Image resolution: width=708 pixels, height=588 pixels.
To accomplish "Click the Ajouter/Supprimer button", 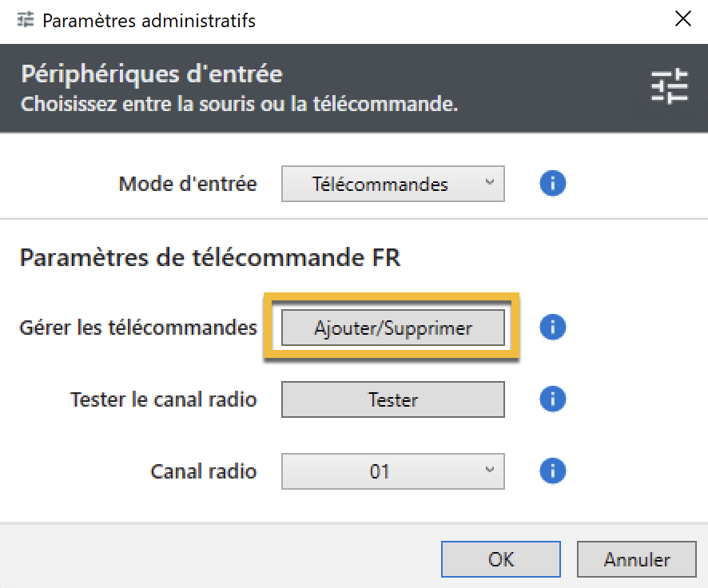I will (x=393, y=328).
